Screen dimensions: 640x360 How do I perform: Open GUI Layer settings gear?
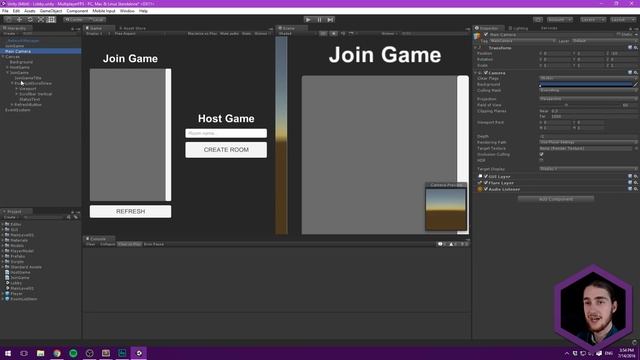(x=636, y=176)
